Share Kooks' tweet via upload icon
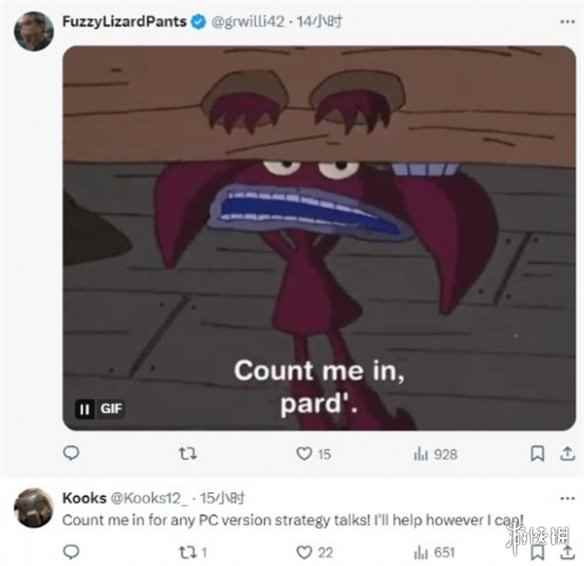Viewport: 584px width, 566px height. [567, 552]
